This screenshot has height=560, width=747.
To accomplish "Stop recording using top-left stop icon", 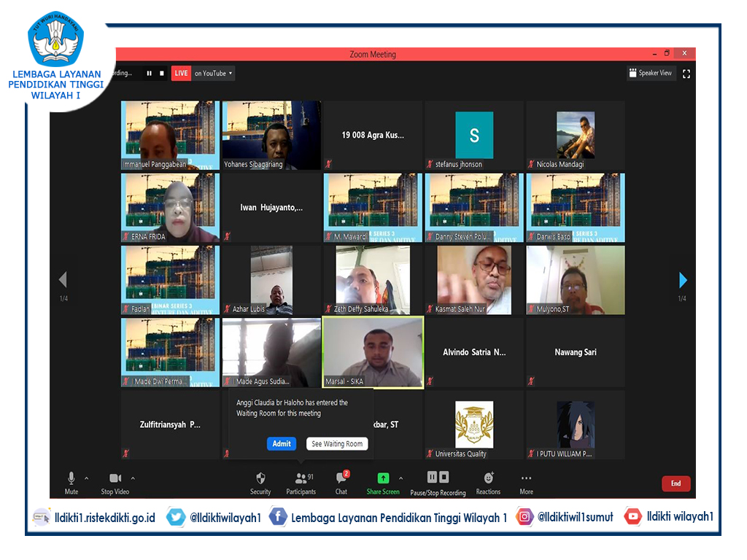I will pos(161,74).
